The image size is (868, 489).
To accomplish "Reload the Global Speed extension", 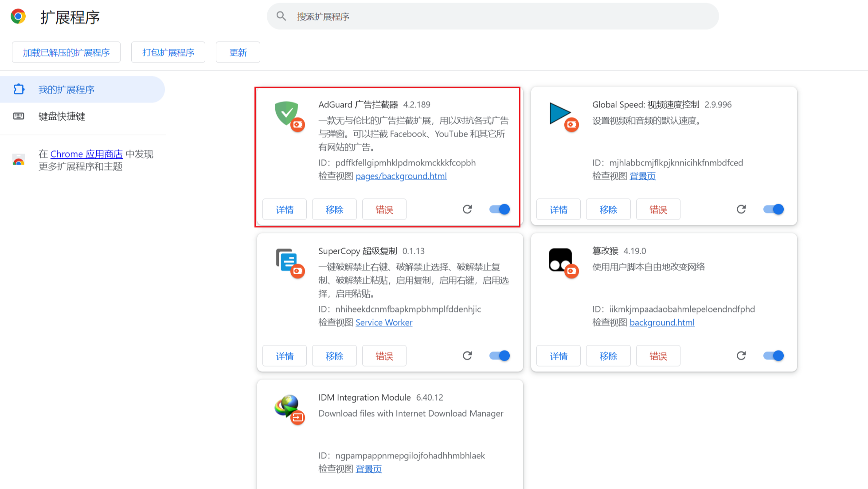I will (741, 209).
